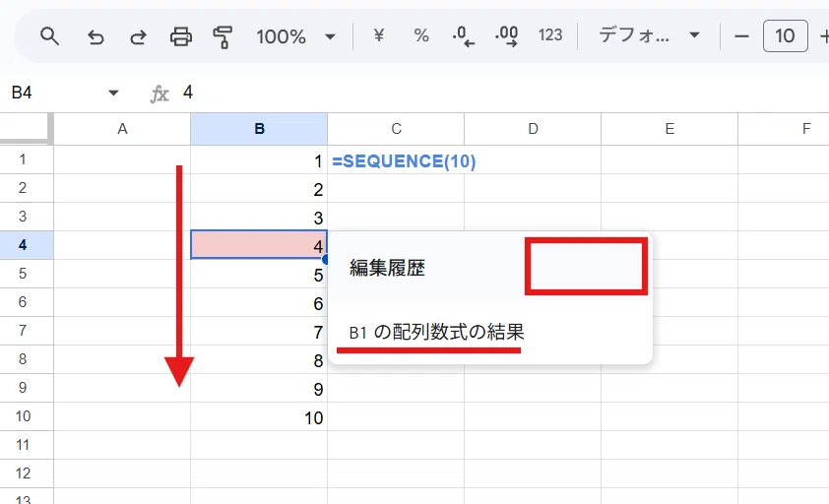Edit the font size field showing 10

coord(785,36)
